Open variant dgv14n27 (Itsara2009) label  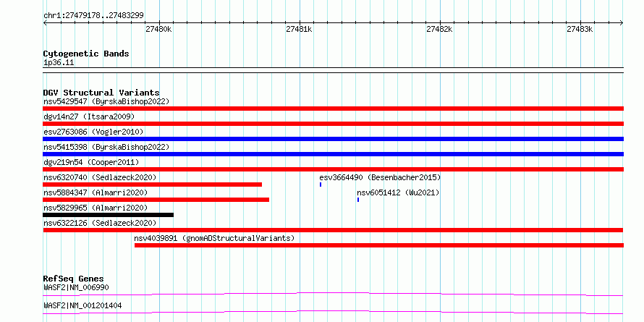coord(89,116)
